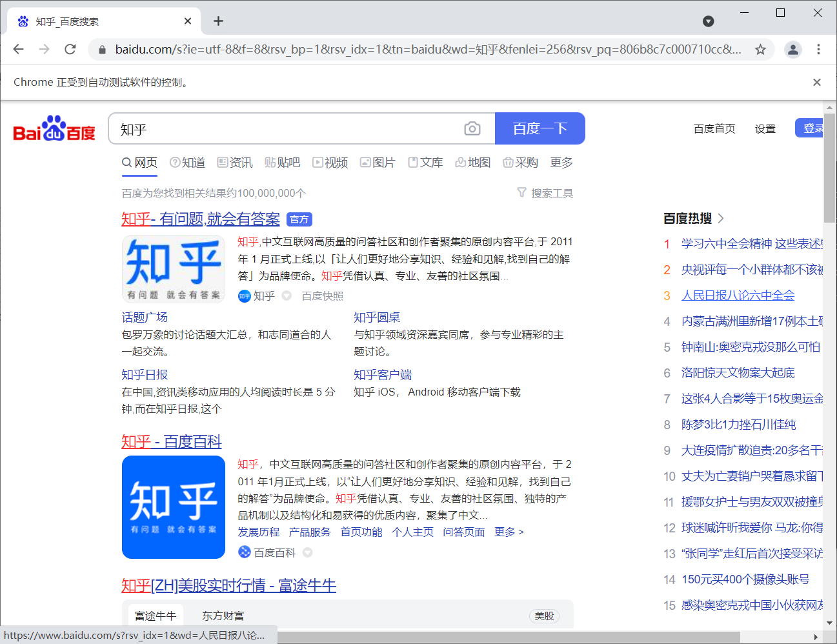Click the horizontal scrollbar at bottom
Image resolution: width=837 pixels, height=644 pixels.
point(510,637)
